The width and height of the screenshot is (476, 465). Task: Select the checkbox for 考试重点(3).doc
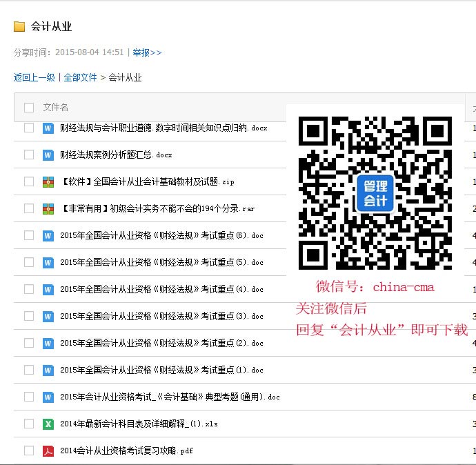(29, 316)
